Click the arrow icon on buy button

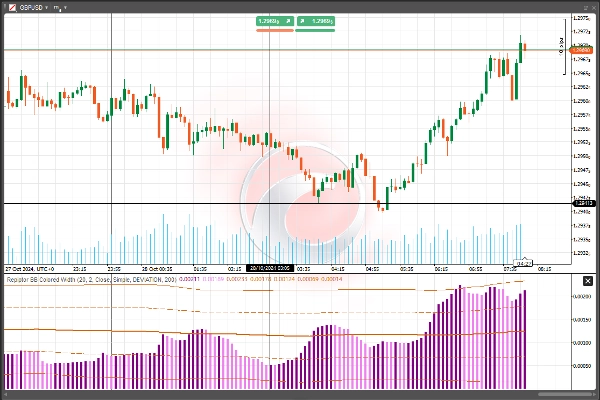pos(302,20)
